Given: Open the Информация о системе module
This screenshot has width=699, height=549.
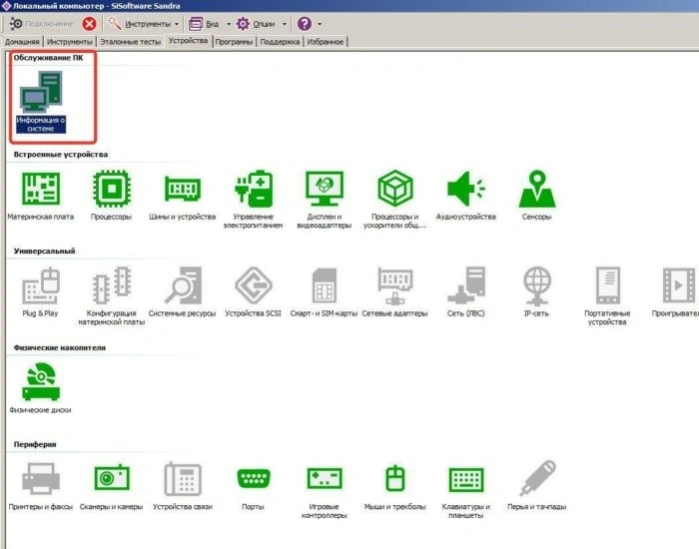Looking at the screenshot, I should [41, 102].
